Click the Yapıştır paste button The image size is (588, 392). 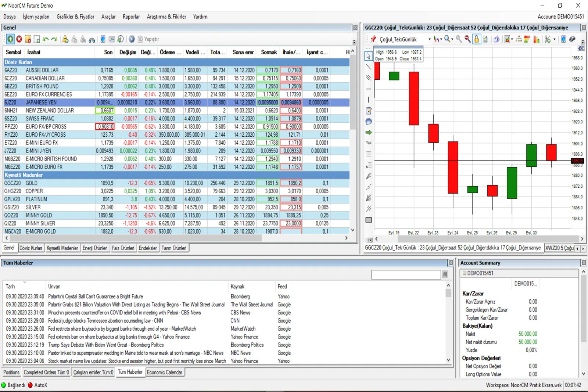(x=148, y=39)
